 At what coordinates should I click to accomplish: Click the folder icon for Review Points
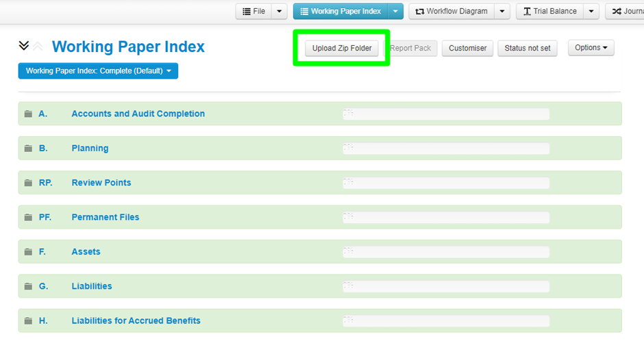[28, 183]
